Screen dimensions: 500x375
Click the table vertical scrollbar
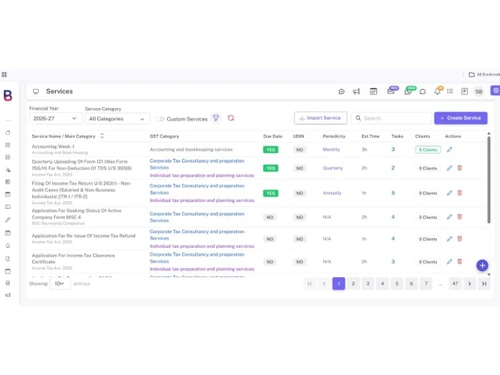click(x=489, y=180)
